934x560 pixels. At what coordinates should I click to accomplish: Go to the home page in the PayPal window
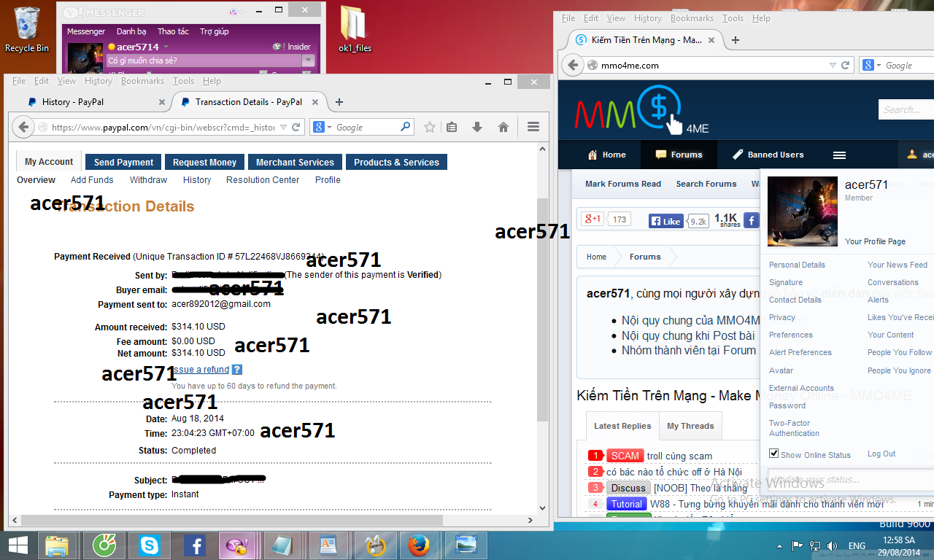[503, 127]
